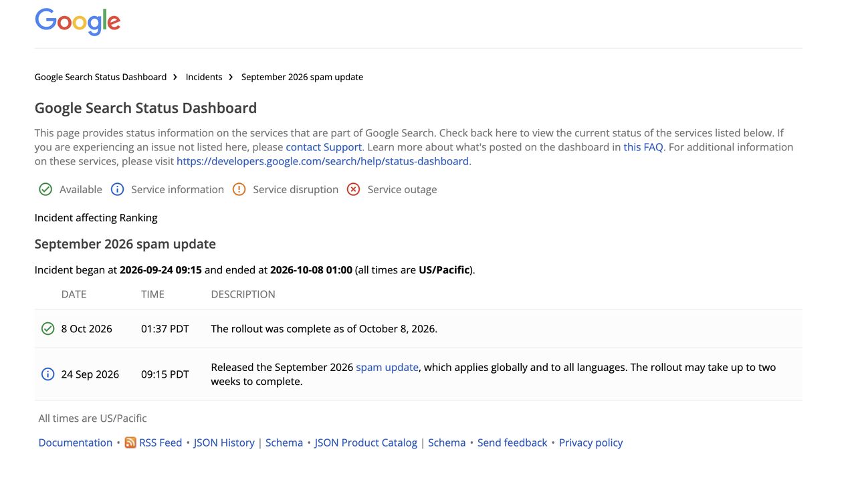This screenshot has height=504, width=856.
Task: Open the Privacy policy link
Action: (591, 443)
